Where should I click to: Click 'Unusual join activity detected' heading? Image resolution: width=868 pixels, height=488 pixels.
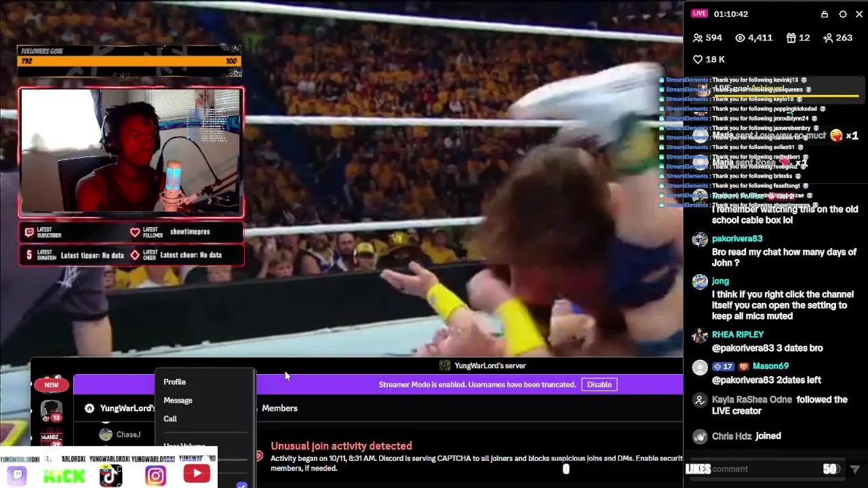coord(341,446)
